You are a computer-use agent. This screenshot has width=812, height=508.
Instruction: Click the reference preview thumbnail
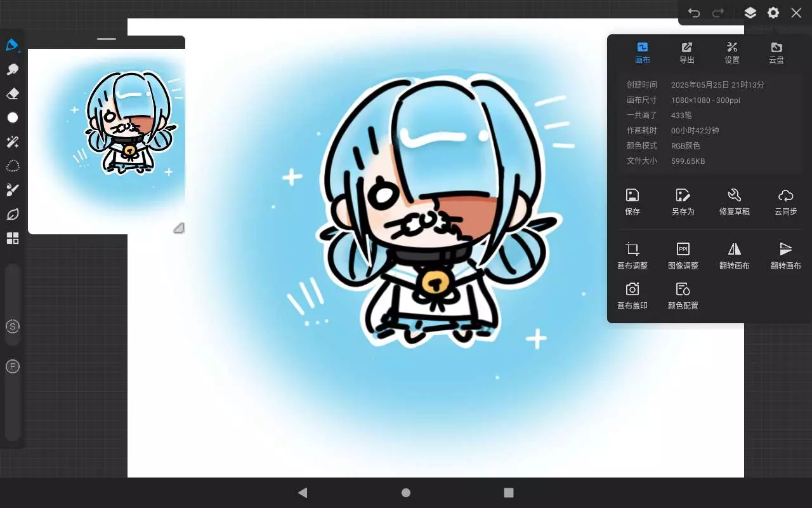[107, 140]
